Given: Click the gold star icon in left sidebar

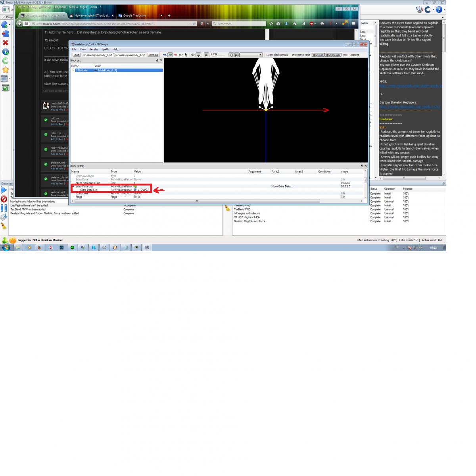Looking at the screenshot, I should (x=6, y=70).
